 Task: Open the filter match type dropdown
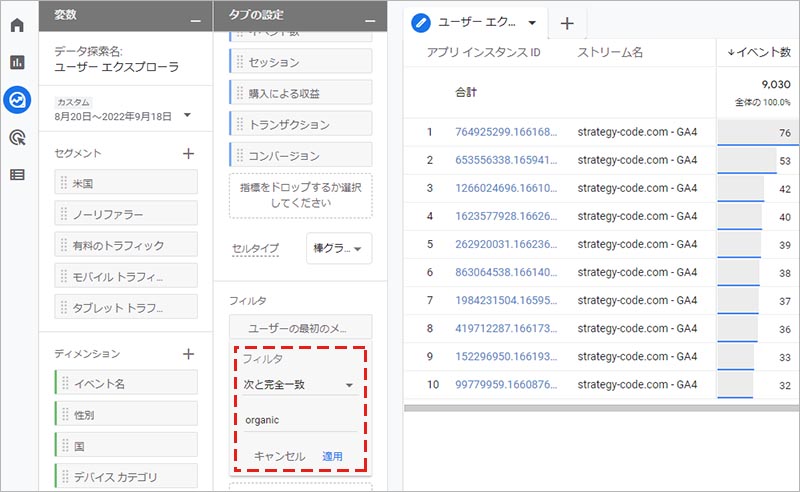[299, 384]
